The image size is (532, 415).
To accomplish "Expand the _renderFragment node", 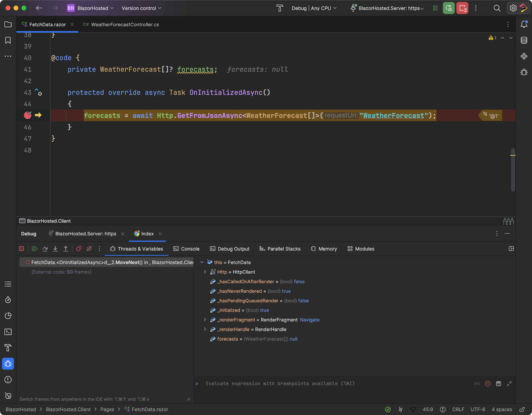I will click(x=205, y=320).
